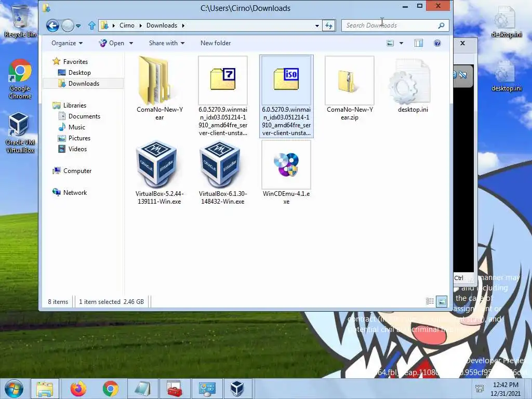Open the Organize dropdown menu
This screenshot has height=399, width=532.
pyautogui.click(x=67, y=43)
